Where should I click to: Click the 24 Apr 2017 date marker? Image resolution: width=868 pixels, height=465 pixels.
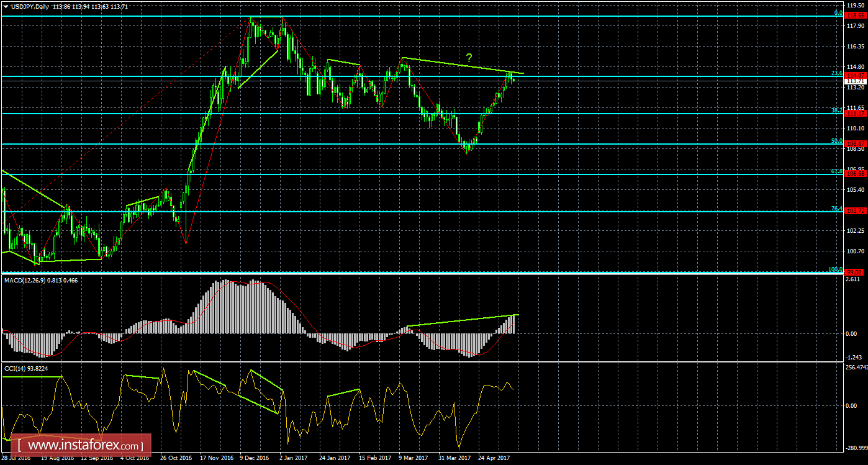(x=494, y=458)
